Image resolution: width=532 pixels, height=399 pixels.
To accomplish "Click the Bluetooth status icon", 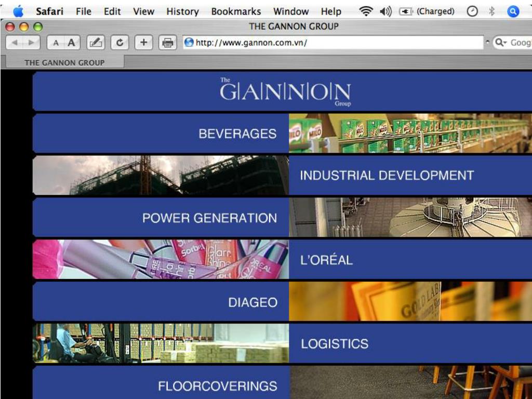I will tap(491, 11).
